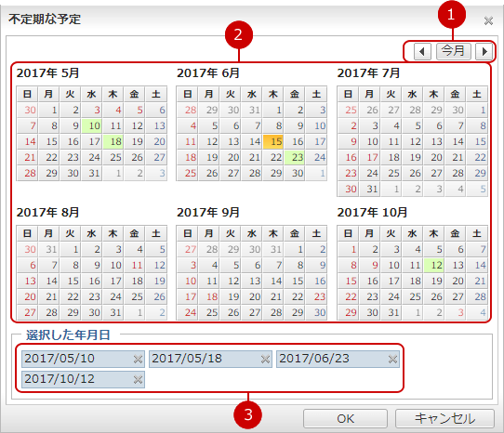Select August 11 in the calendar
The height and width of the screenshot is (433, 504).
pyautogui.click(x=134, y=265)
